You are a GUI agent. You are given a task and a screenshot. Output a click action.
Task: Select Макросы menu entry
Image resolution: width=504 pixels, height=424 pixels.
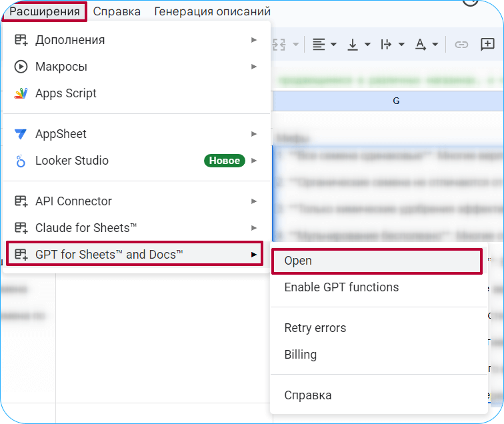coord(136,67)
